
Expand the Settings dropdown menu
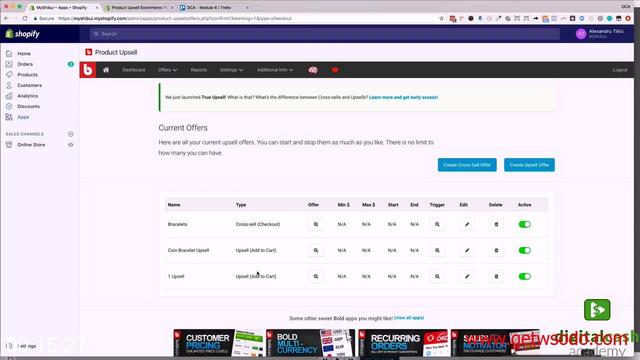pos(231,70)
